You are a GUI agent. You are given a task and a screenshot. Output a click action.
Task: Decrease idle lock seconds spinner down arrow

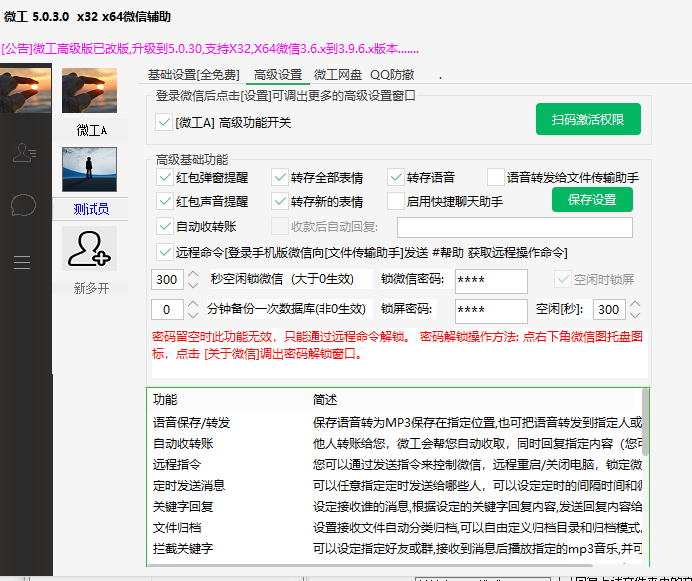click(193, 285)
